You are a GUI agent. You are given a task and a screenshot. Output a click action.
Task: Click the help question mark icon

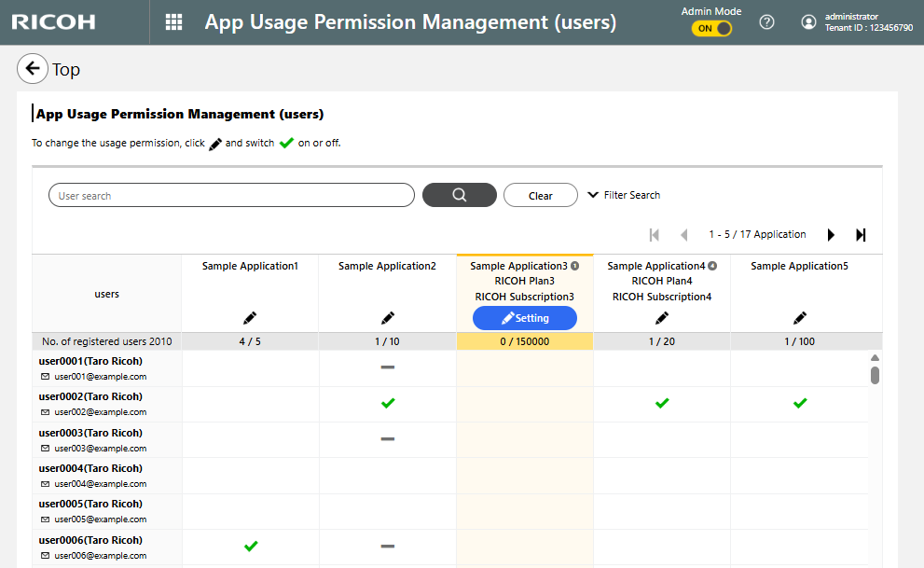point(766,22)
